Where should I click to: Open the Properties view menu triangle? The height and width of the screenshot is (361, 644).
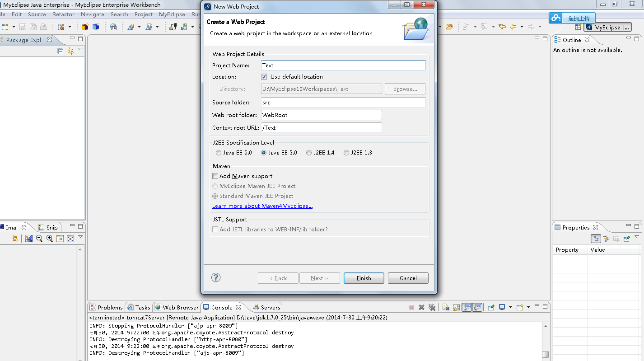pyautogui.click(x=637, y=237)
